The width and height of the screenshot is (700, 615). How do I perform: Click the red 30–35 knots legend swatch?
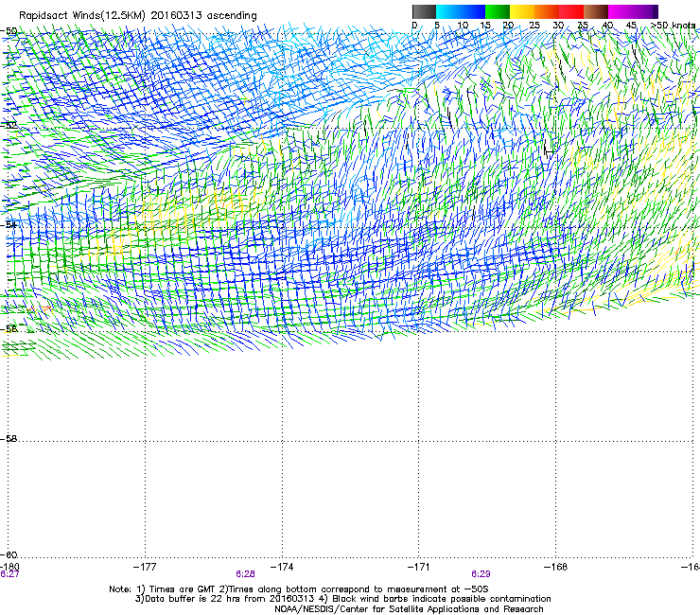tap(571, 11)
